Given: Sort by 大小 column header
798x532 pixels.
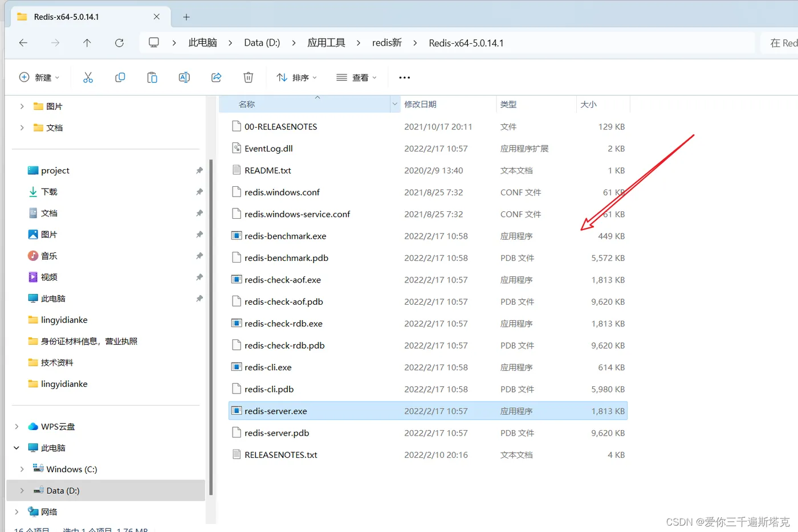Looking at the screenshot, I should [x=603, y=104].
